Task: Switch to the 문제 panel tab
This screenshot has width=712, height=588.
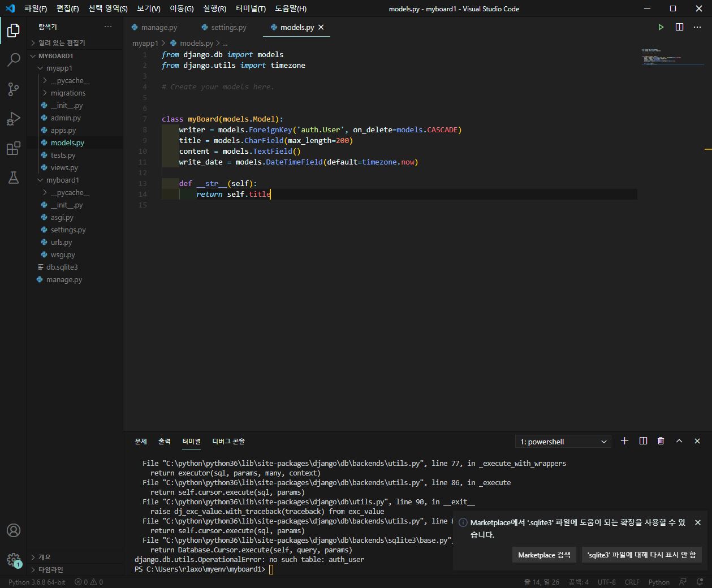Action: 141,441
